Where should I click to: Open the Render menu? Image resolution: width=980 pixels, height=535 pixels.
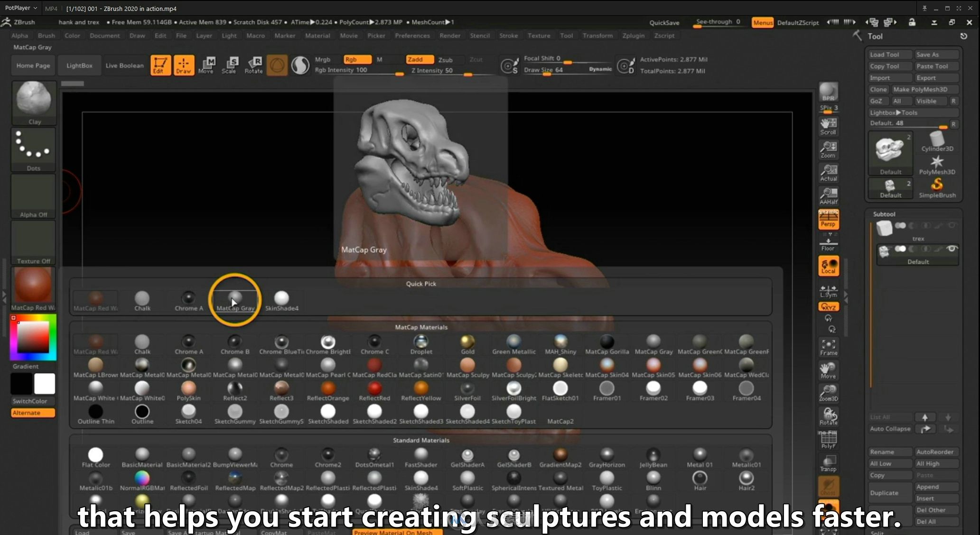(x=449, y=36)
